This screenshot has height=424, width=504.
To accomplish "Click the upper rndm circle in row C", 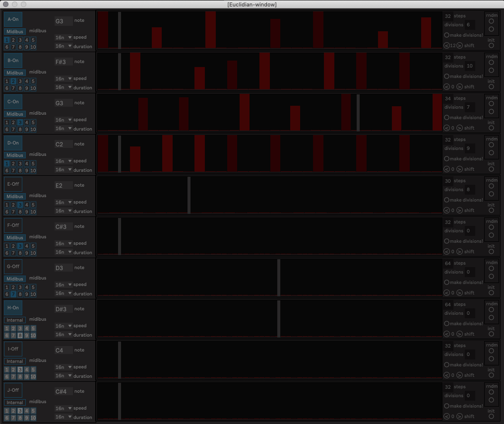I will click(x=491, y=104).
